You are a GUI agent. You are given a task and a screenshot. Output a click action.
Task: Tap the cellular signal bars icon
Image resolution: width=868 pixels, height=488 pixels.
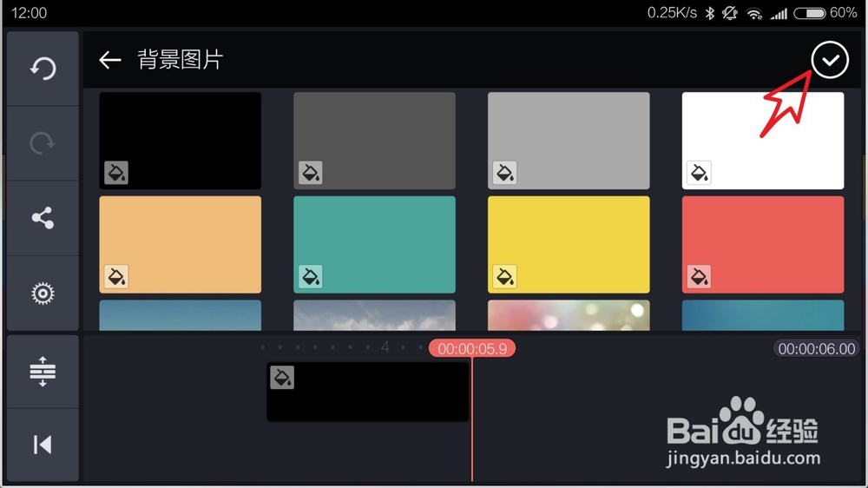779,13
